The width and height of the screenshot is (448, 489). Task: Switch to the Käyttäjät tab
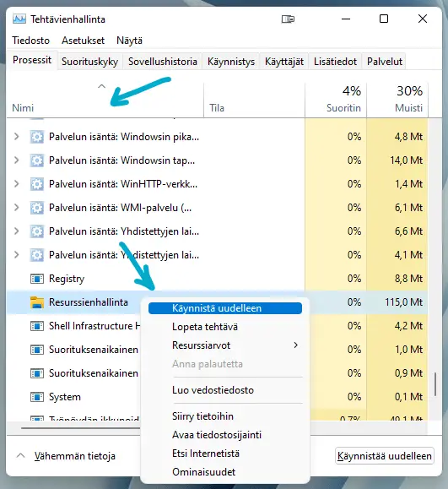pos(283,62)
